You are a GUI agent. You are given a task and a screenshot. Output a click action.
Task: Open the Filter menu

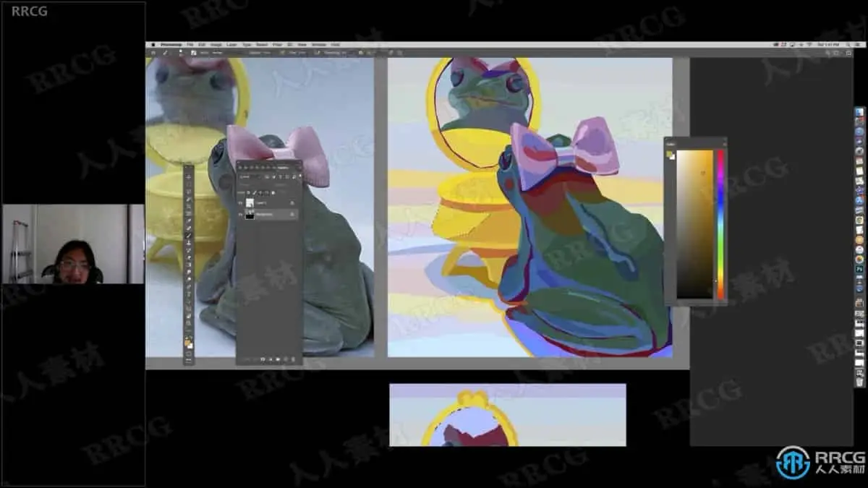[x=277, y=45]
